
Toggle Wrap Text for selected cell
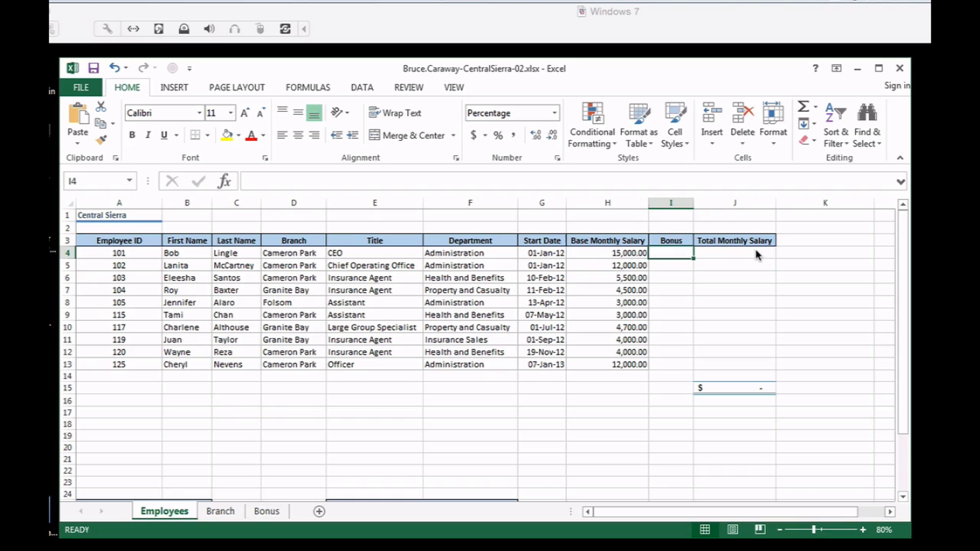395,113
